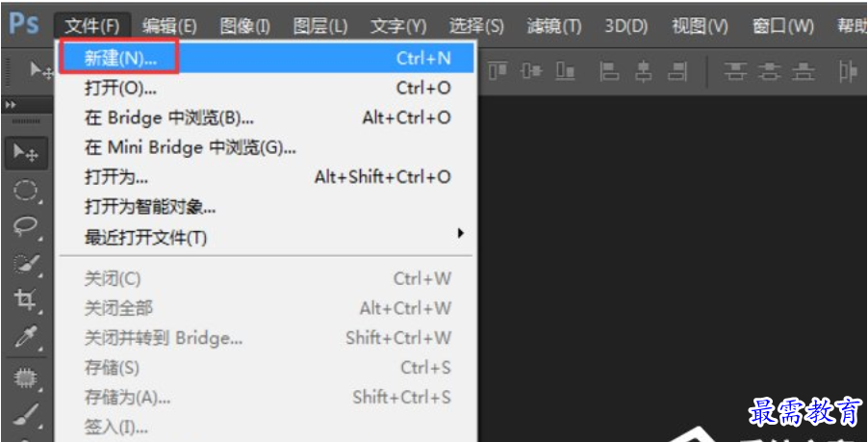
Task: Align left edges in options bar
Action: click(x=609, y=71)
